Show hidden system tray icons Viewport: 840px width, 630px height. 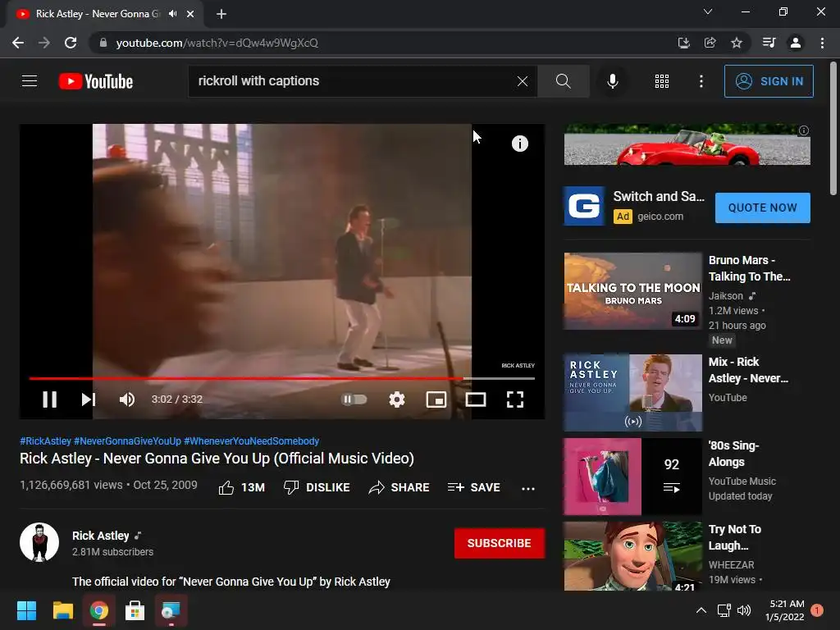tap(701, 610)
